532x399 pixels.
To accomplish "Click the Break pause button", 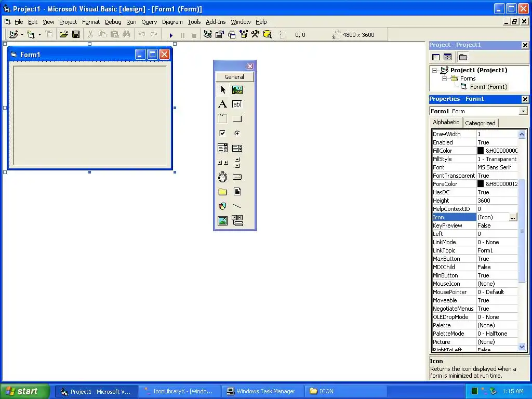I will point(182,35).
